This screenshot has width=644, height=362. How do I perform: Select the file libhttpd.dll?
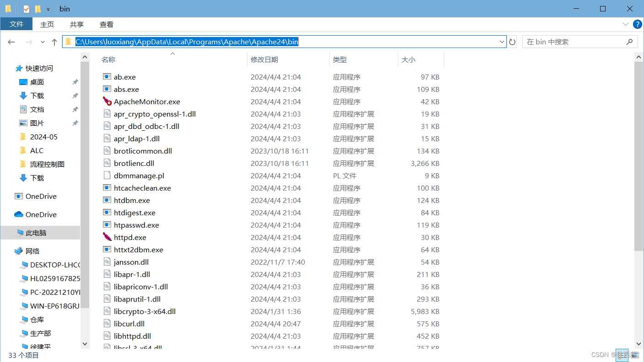tap(133, 336)
